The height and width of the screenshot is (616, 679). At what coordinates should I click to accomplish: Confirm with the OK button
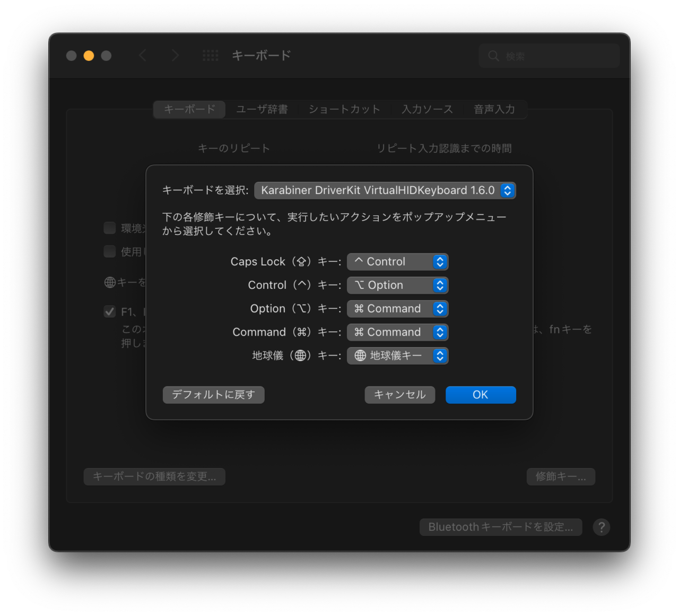(481, 394)
